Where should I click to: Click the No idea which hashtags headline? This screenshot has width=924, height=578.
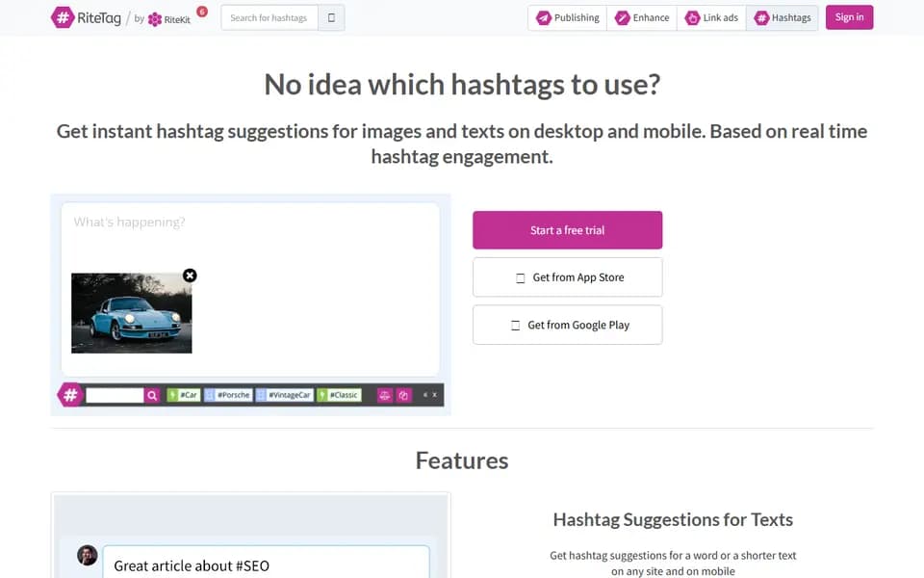(x=462, y=85)
